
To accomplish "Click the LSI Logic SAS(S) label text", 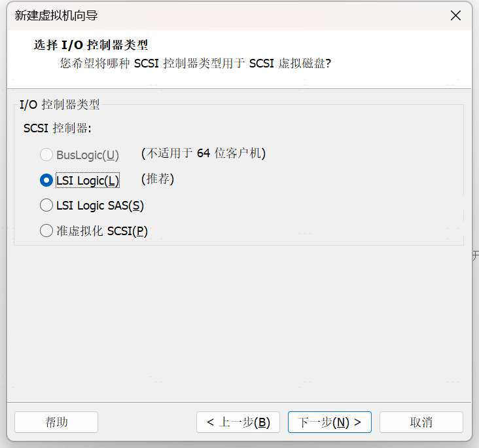I will 100,206.
